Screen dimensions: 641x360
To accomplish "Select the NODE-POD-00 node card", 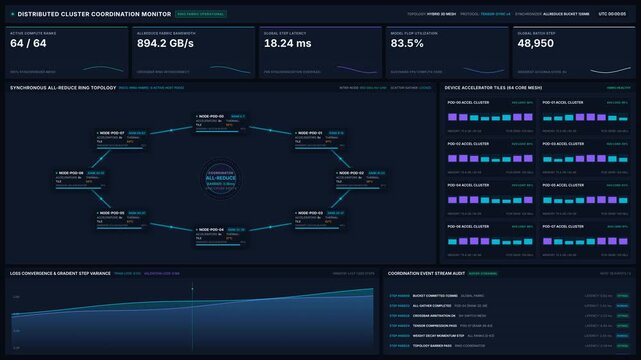I will click(x=221, y=123).
